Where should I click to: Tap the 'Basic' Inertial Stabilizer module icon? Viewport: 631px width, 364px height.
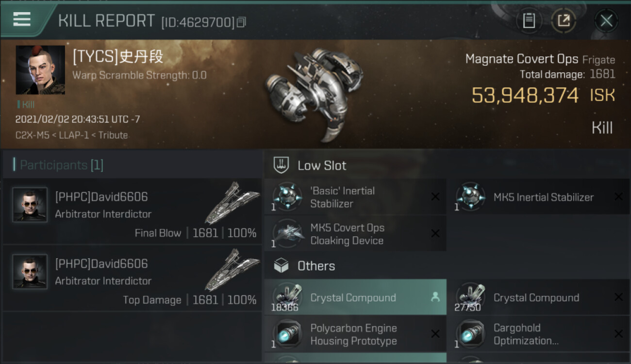click(x=287, y=197)
